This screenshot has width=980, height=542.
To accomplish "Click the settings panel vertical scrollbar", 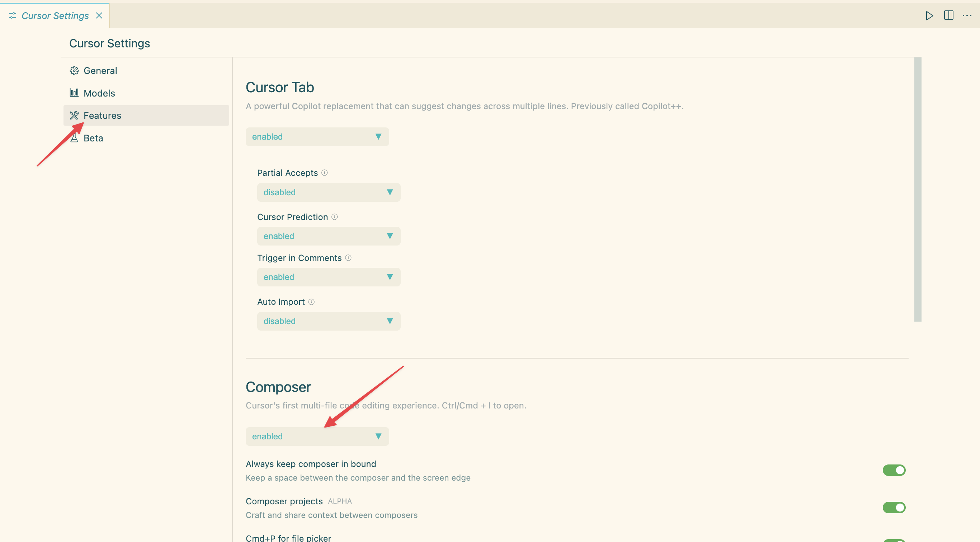I will pos(918,190).
